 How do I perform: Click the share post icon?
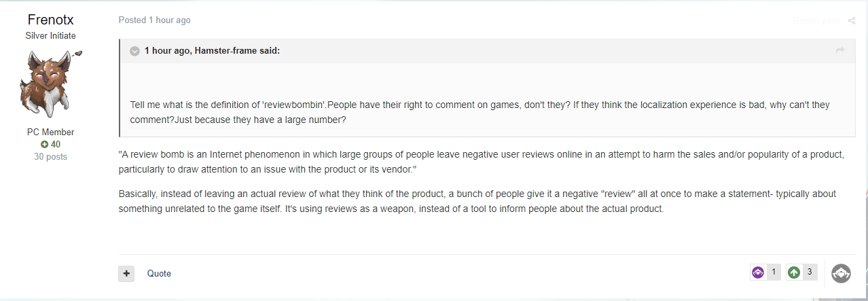point(852,21)
